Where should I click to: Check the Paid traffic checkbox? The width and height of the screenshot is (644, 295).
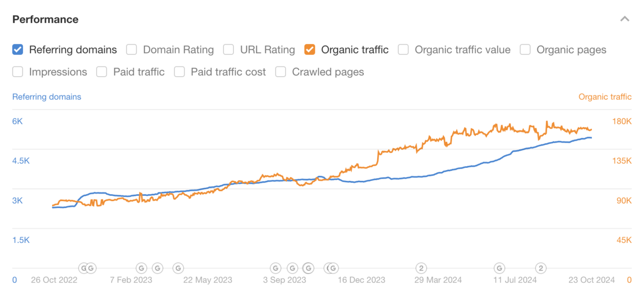coord(102,72)
